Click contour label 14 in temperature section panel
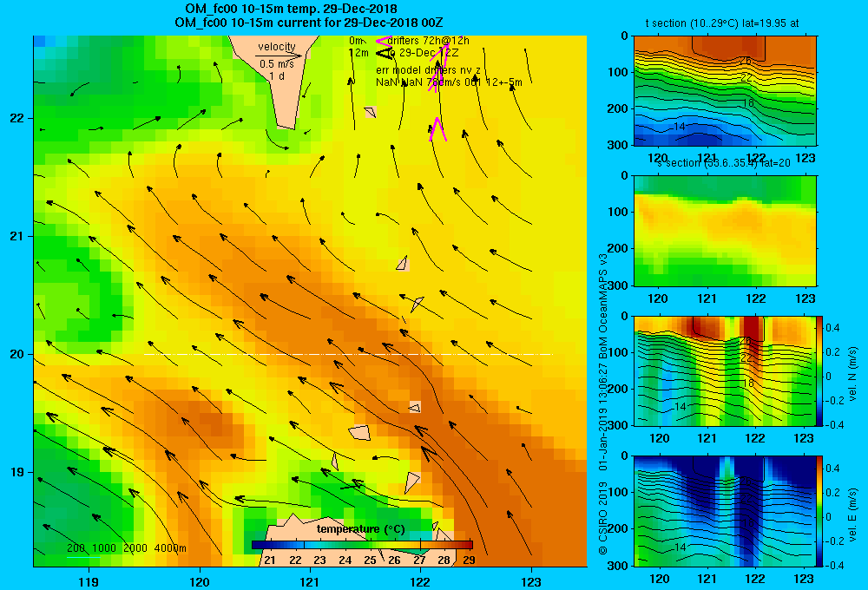This screenshot has width=868, height=590. (x=680, y=127)
